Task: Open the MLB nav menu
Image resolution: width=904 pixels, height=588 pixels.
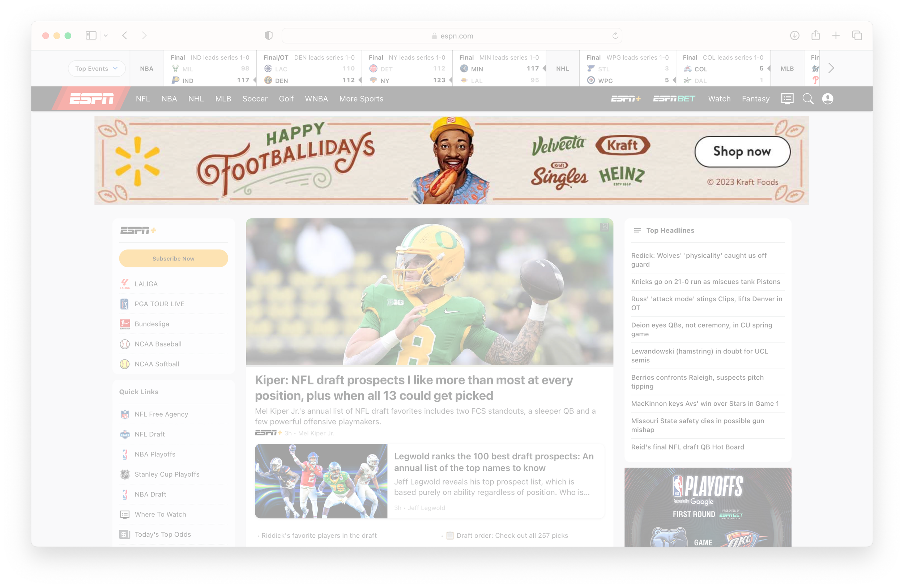Action: [x=223, y=99]
